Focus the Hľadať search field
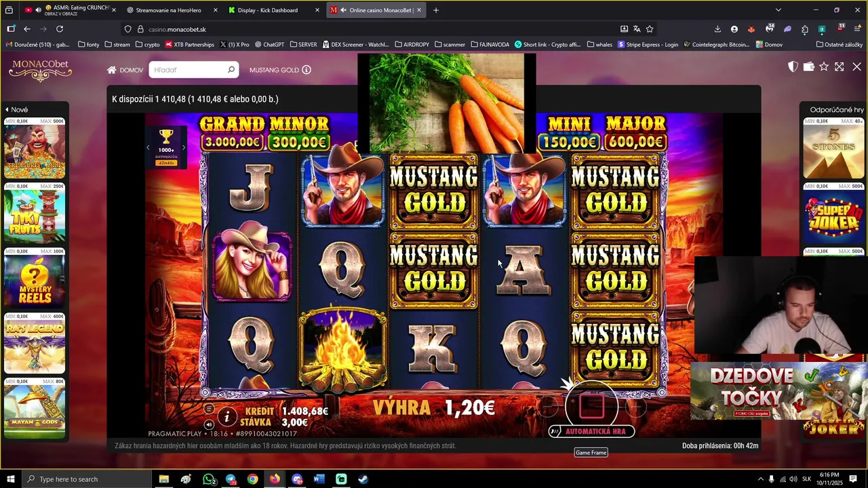The height and width of the screenshot is (488, 868). (189, 70)
